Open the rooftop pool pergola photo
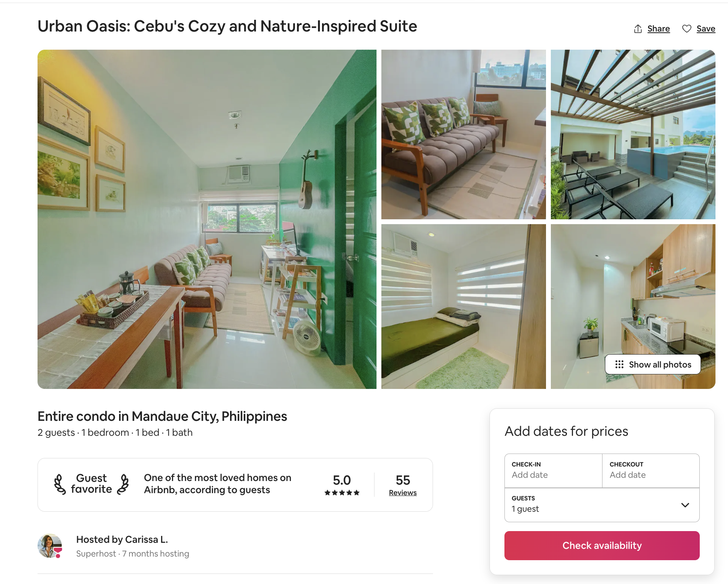The height and width of the screenshot is (584, 728). (x=633, y=134)
